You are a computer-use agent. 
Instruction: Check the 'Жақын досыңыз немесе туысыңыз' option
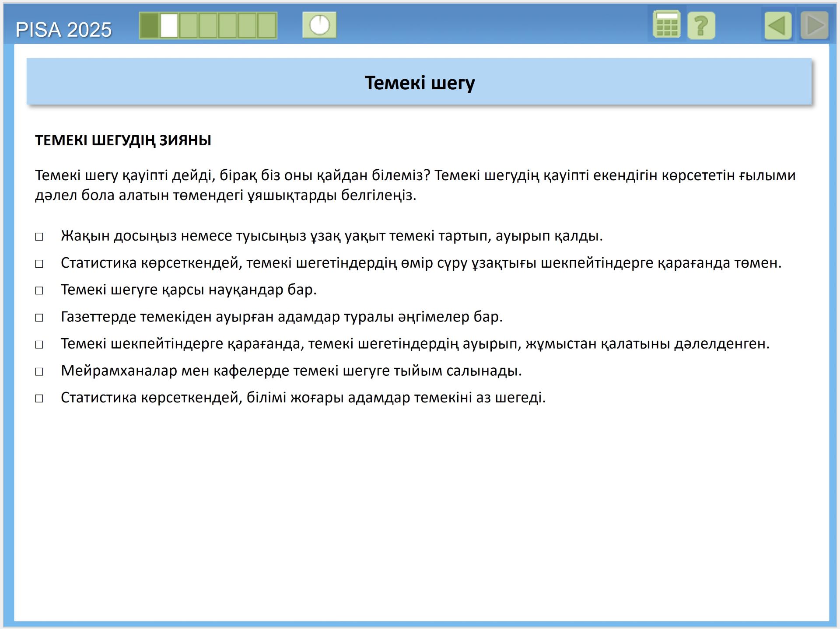[x=39, y=237]
